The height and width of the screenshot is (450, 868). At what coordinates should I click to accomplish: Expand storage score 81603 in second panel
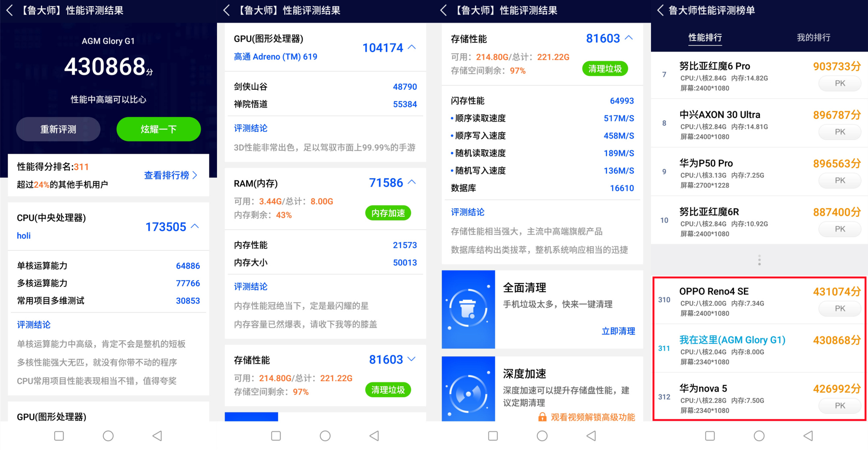[412, 359]
